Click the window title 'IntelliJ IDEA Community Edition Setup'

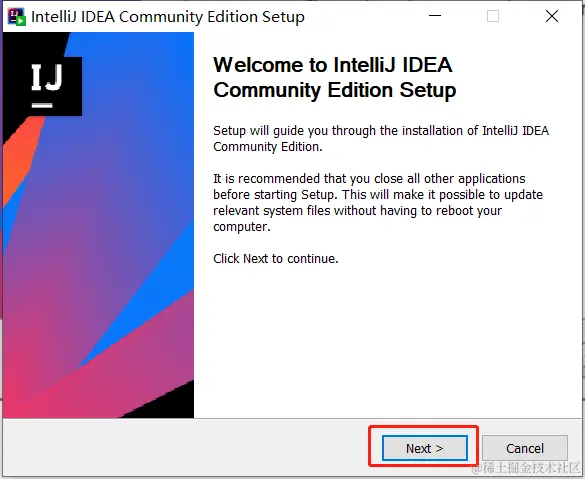168,17
